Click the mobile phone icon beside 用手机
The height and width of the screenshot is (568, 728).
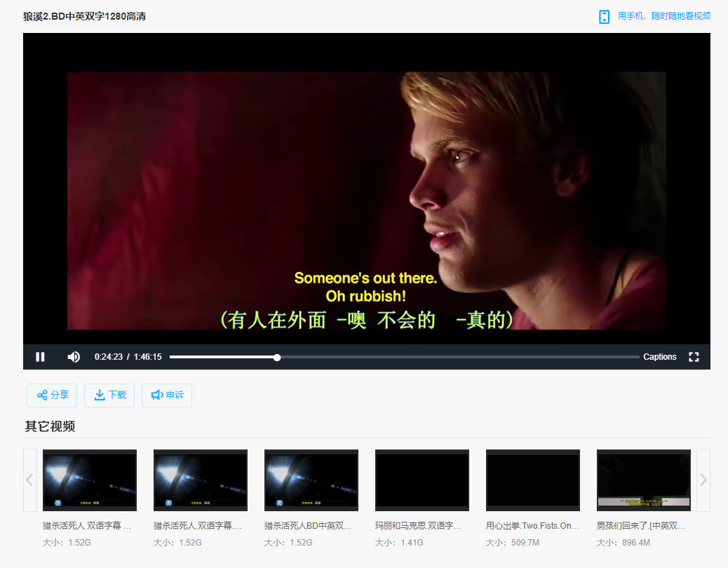tap(604, 17)
